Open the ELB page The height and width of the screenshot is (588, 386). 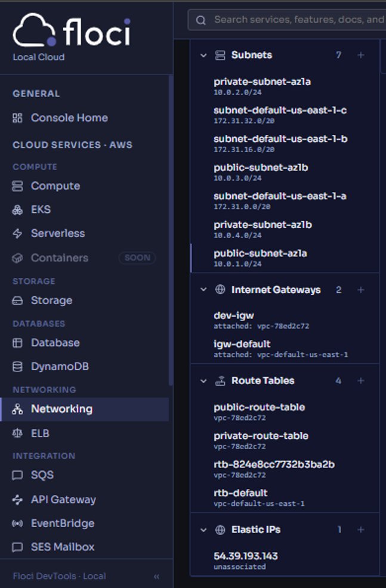[x=85, y=433]
